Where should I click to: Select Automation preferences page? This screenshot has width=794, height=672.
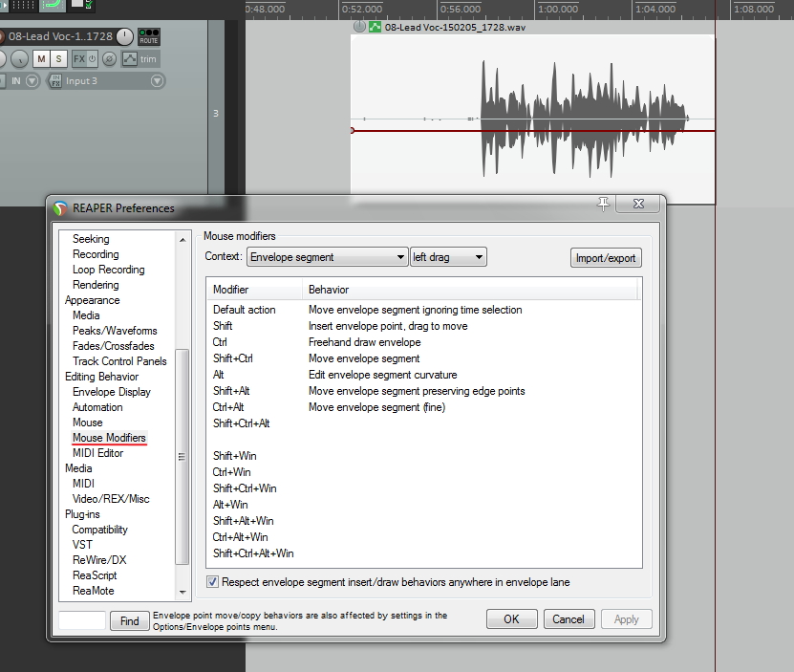tap(97, 407)
